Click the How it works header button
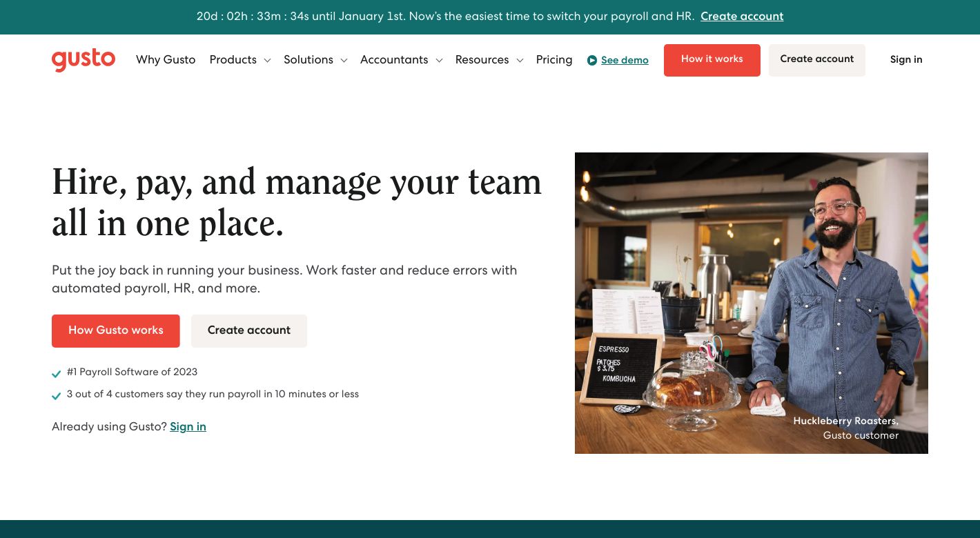Image resolution: width=980 pixels, height=538 pixels. click(x=712, y=60)
